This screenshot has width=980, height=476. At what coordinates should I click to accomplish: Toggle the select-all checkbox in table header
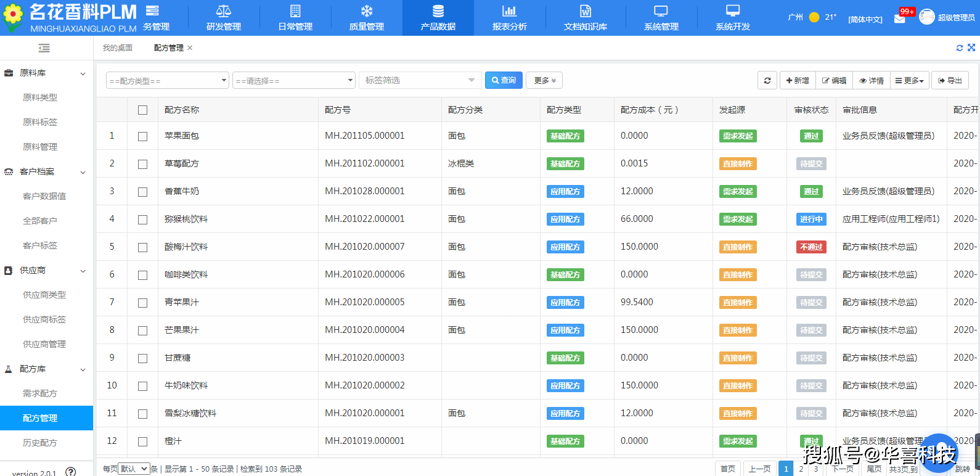143,110
